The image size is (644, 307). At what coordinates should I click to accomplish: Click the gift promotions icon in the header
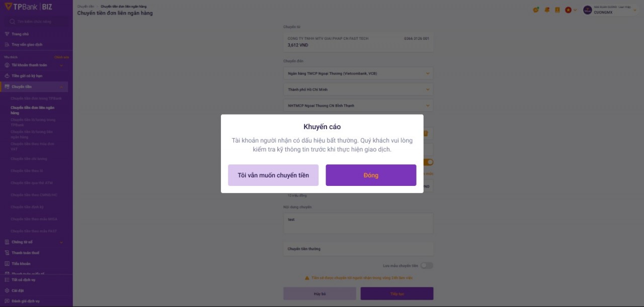click(535, 10)
